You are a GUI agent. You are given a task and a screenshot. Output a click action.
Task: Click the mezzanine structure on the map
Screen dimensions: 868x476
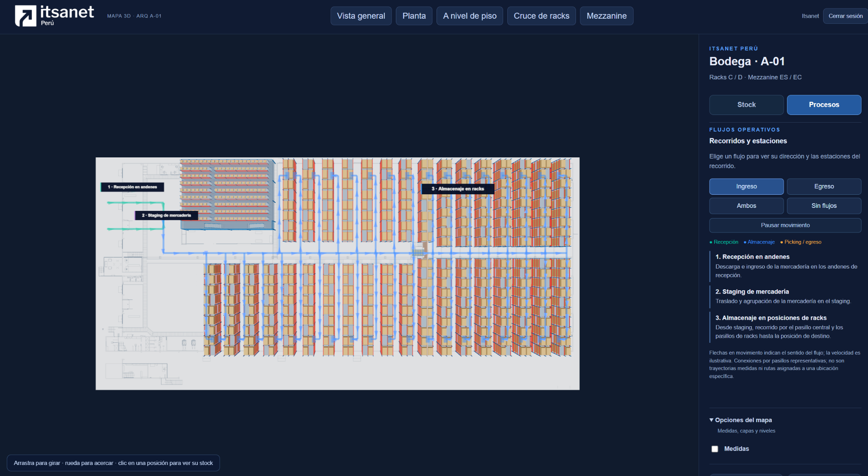pos(228,194)
